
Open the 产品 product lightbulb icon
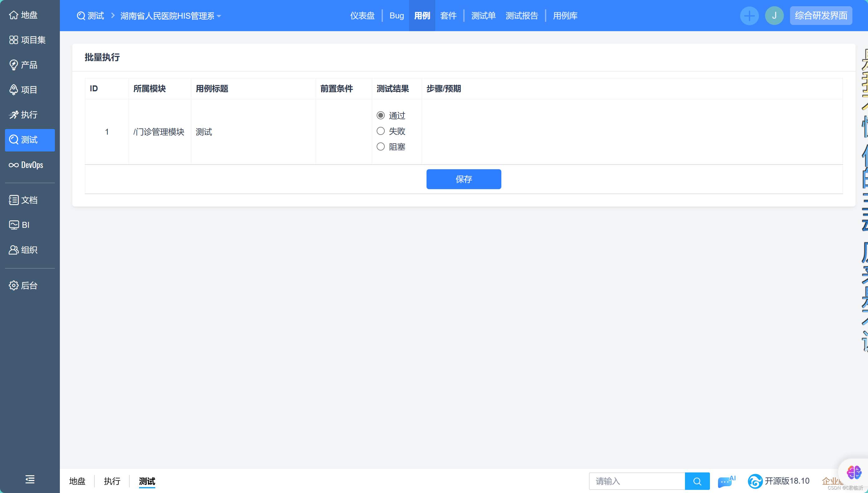click(x=13, y=65)
